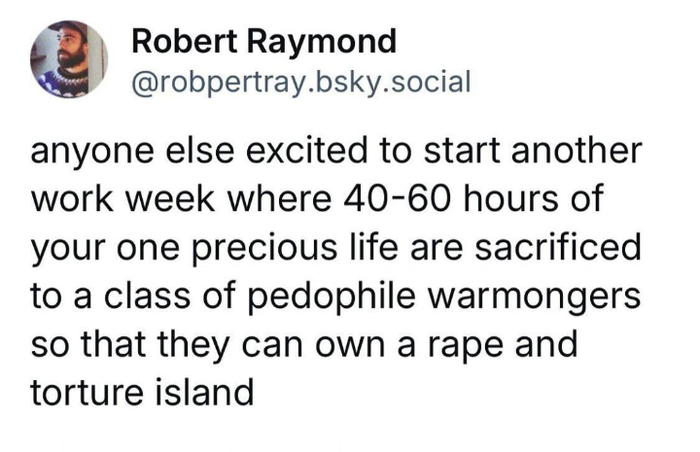Click the display name Robert Raymond
The image size is (700, 452).
(264, 42)
